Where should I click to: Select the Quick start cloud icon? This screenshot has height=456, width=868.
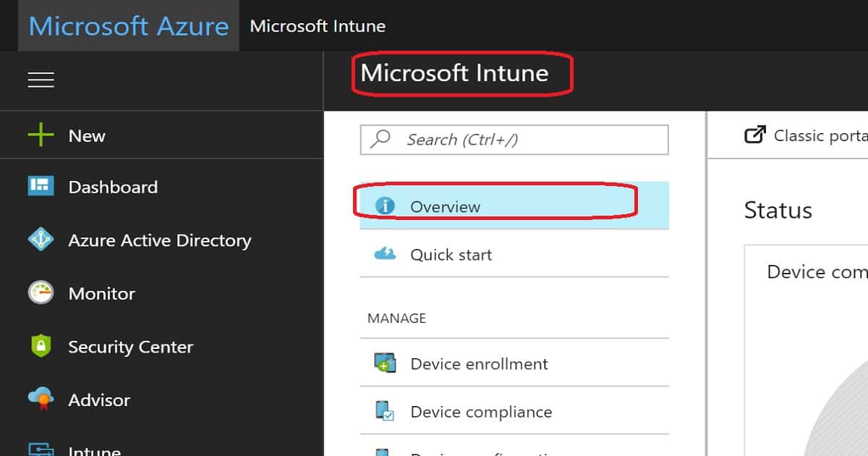[385, 254]
